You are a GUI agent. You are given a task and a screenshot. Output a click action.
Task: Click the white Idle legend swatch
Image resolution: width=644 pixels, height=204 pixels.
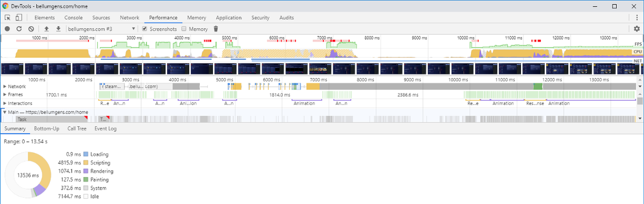86,197
